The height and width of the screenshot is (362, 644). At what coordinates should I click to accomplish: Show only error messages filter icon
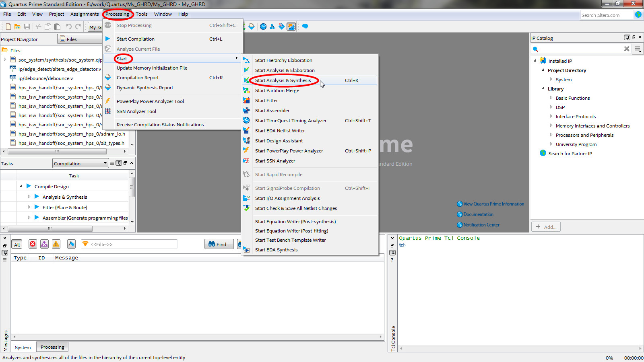click(x=33, y=244)
